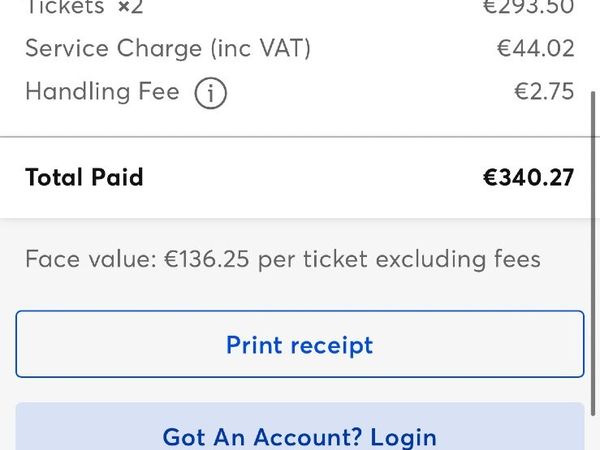
Task: Click the €293.50 tickets amount
Action: pyautogui.click(x=528, y=7)
